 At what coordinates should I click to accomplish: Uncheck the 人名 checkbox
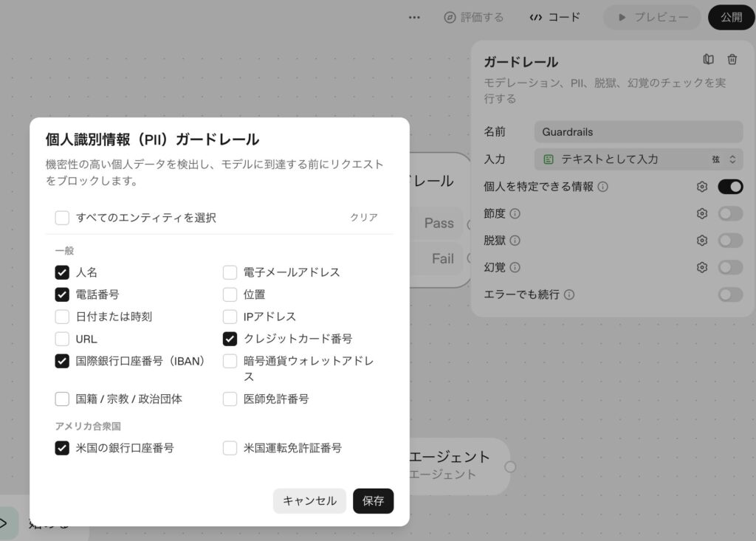pos(62,272)
